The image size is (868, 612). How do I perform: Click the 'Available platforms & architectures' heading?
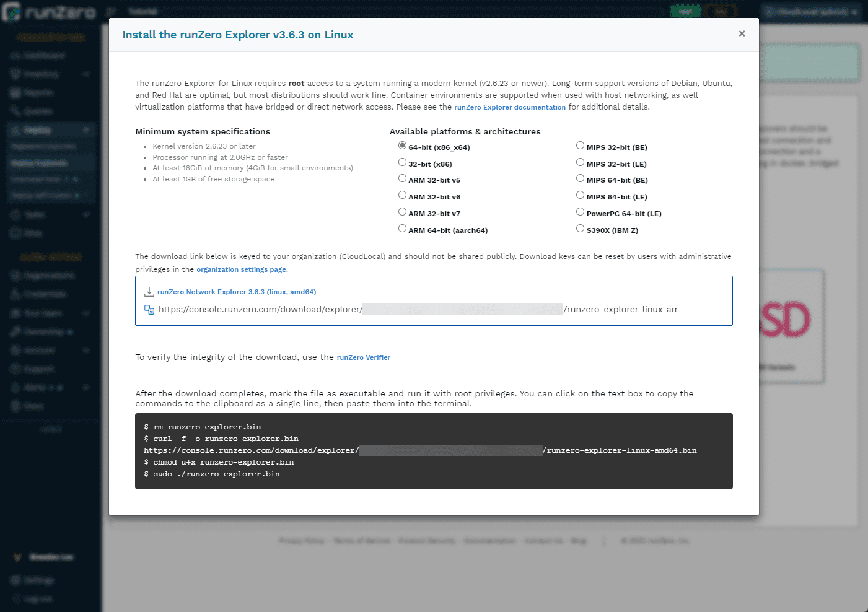[x=465, y=131]
